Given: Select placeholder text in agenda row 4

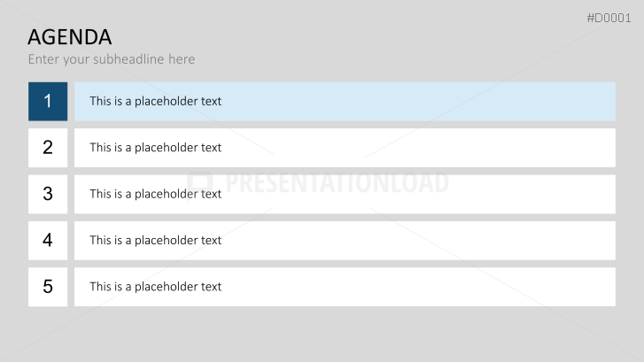Looking at the screenshot, I should click(x=155, y=240).
